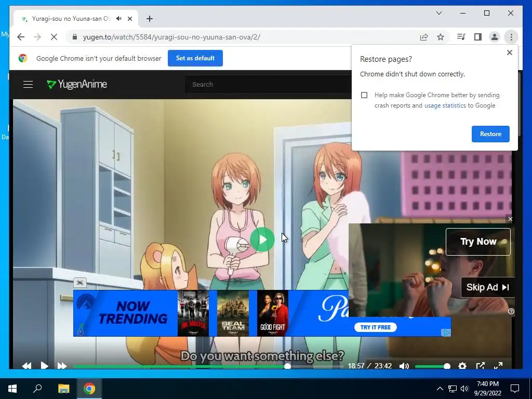Viewport: 532px width, 399px height.
Task: Click Seal Team poster in ad
Action: 233,313
